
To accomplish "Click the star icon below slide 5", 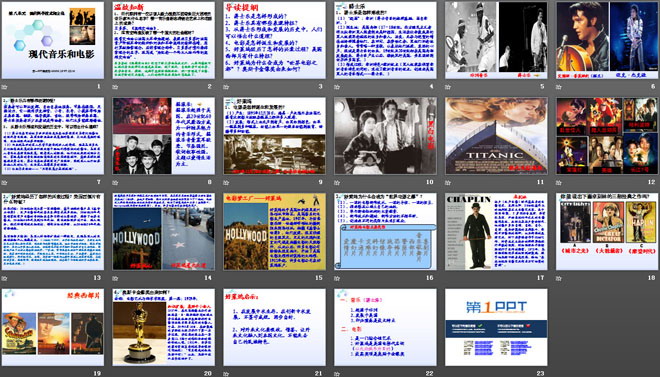I will click(x=448, y=87).
